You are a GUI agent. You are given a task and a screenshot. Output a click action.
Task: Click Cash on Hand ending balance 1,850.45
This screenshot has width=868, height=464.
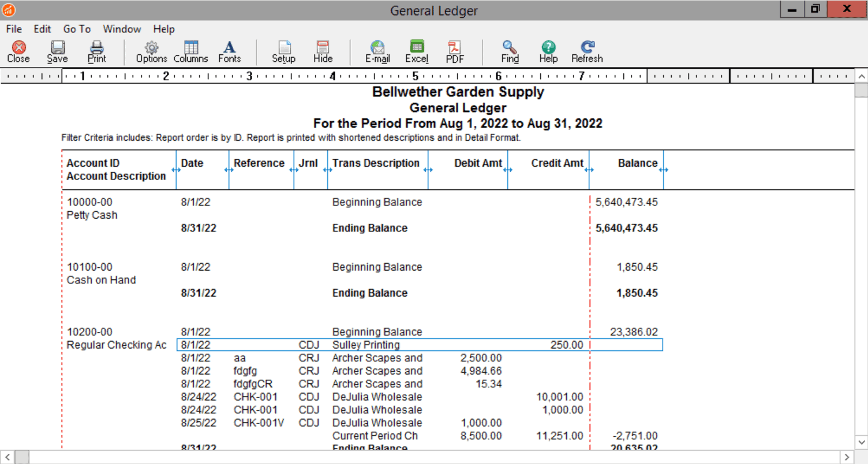point(637,293)
